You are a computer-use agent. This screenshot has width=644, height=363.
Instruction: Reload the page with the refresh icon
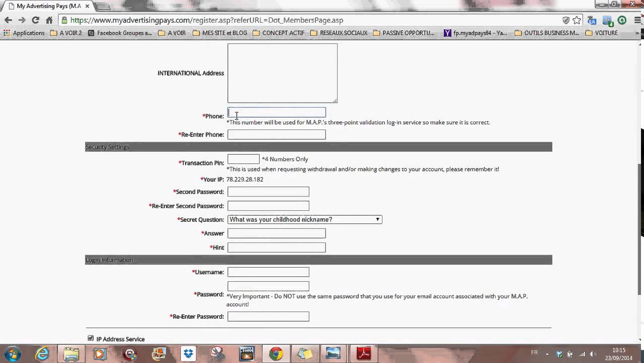tap(35, 20)
